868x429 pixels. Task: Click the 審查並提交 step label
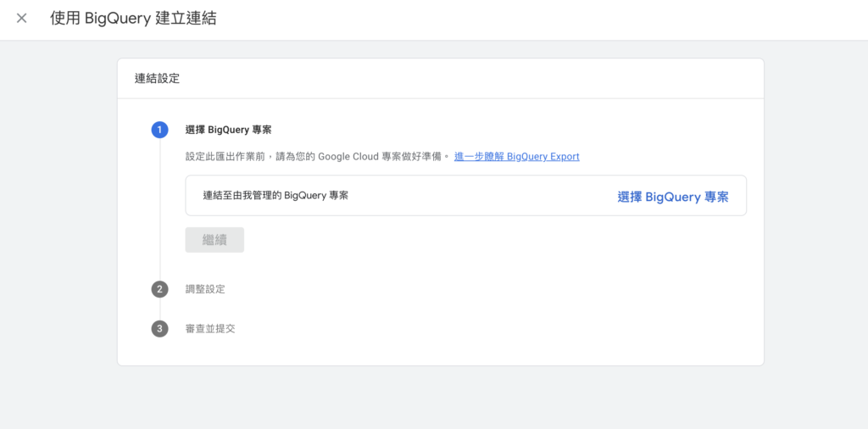[x=210, y=329]
